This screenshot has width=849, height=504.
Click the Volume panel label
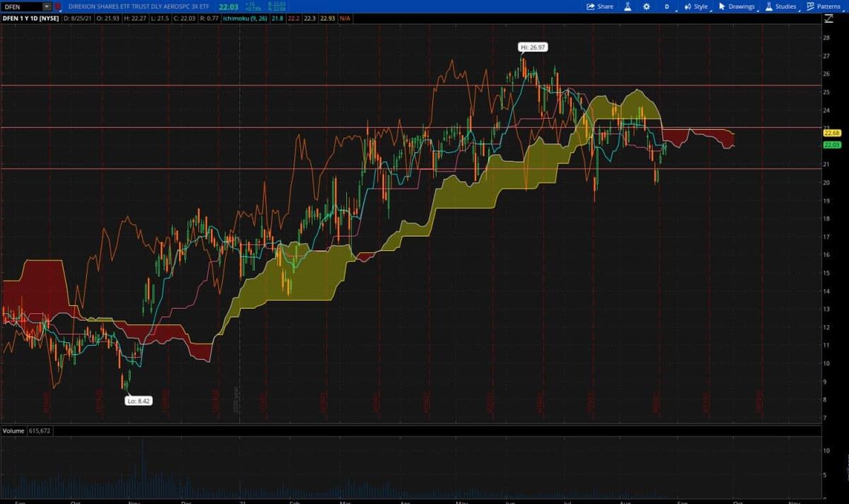click(13, 430)
